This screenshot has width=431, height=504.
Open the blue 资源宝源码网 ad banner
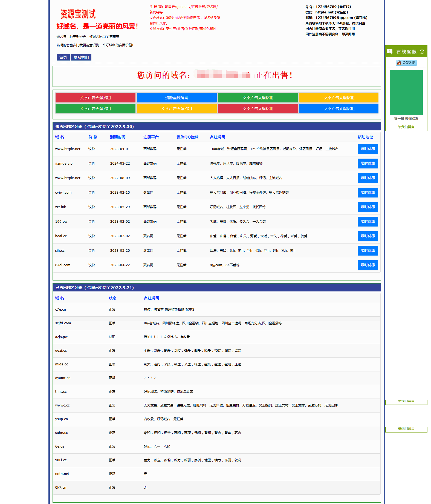point(177,98)
